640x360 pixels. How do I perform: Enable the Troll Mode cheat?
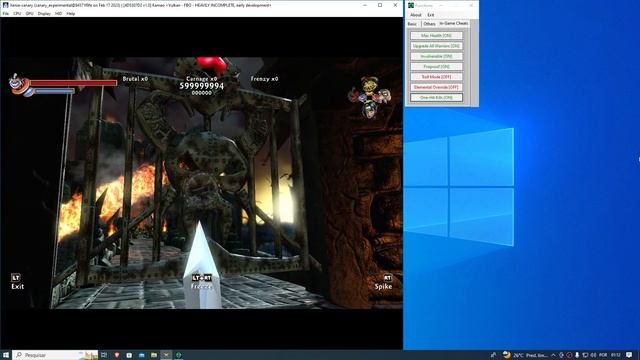[x=436, y=77]
